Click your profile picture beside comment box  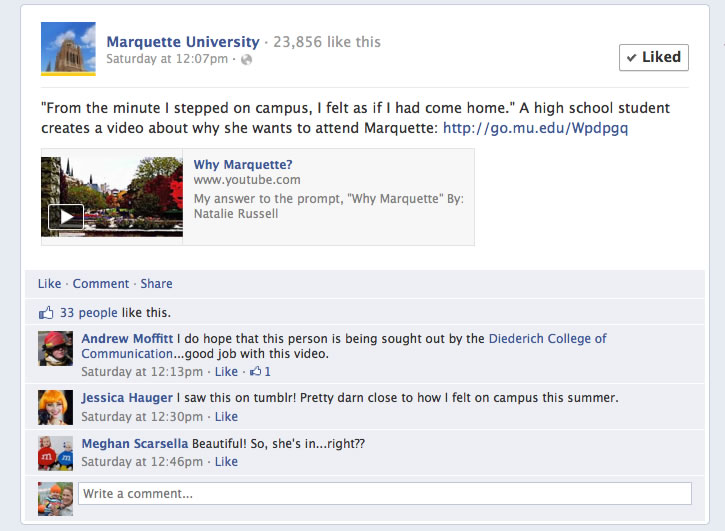click(x=55, y=499)
